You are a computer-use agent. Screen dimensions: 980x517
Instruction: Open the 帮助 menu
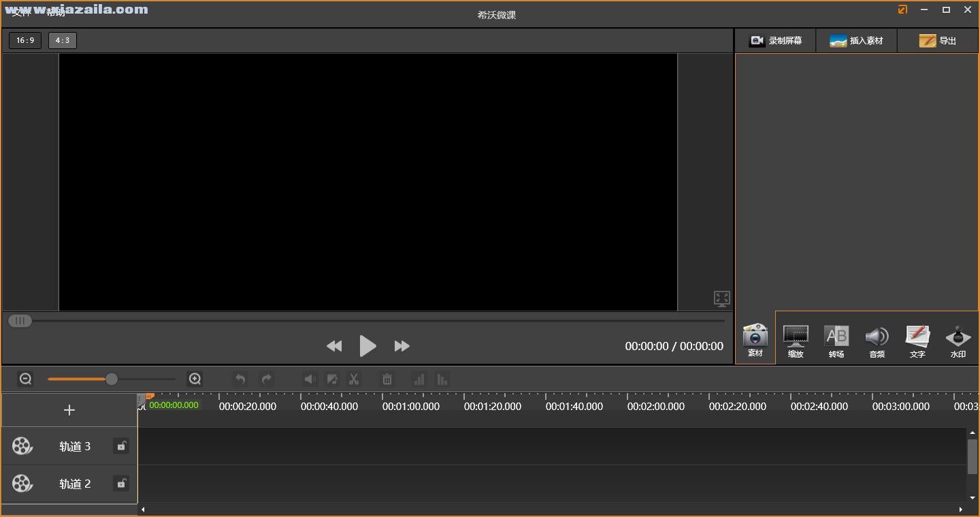tap(56, 12)
